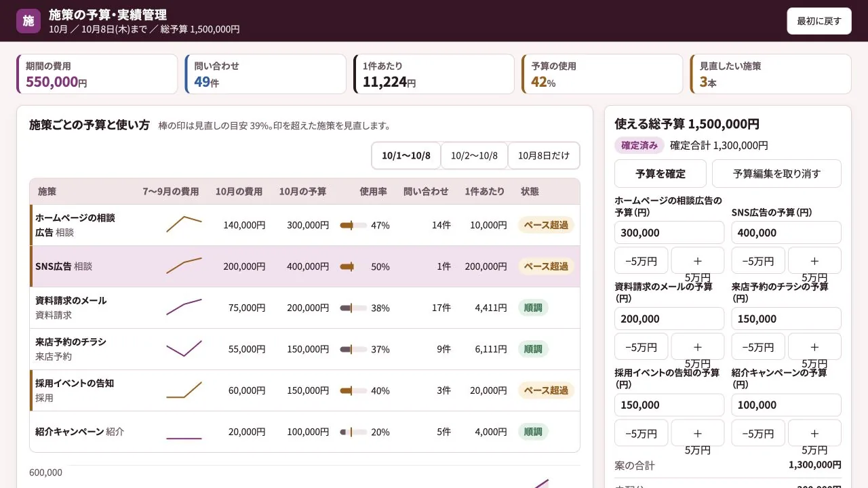Click the 紹介キャンペーンの予算 input field
Screen dimensions: 868x488
pyautogui.click(x=787, y=405)
